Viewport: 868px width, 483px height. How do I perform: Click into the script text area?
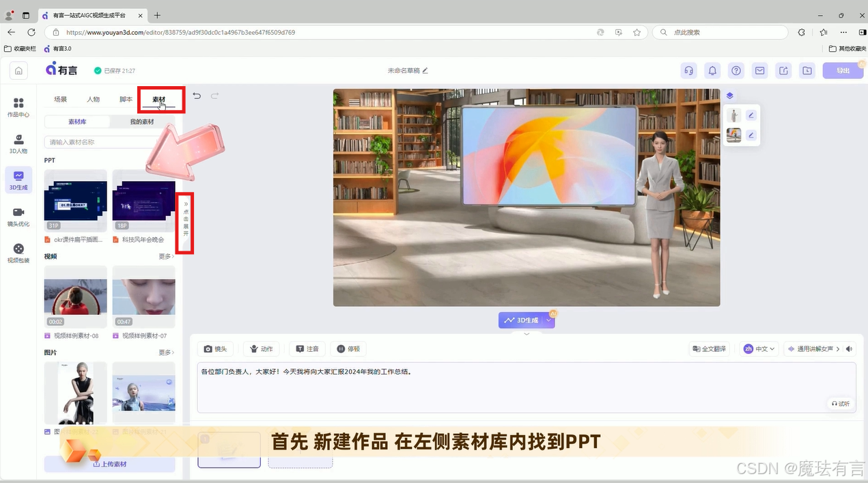coord(526,387)
